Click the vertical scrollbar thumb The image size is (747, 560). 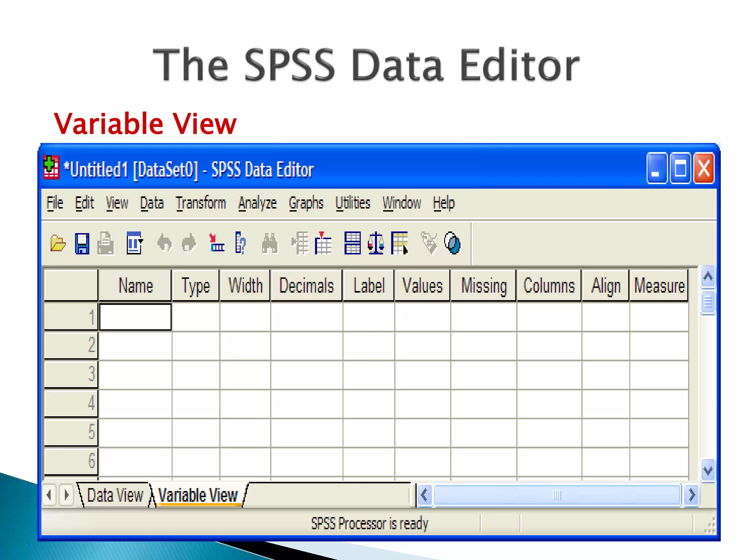708,302
